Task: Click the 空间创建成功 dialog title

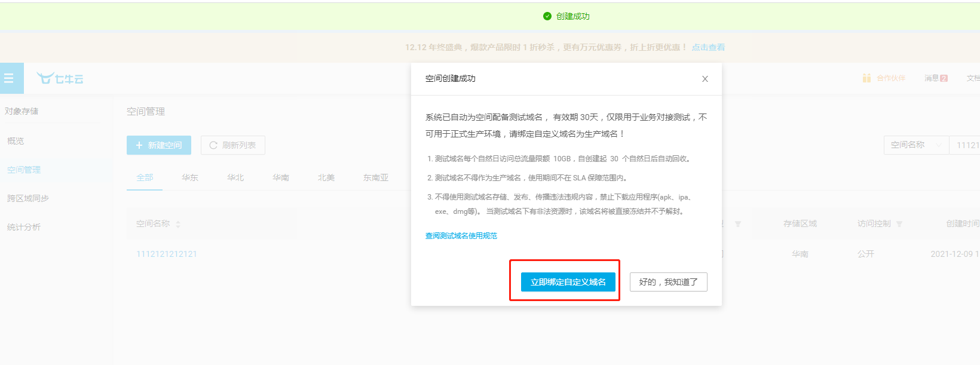Action: click(x=451, y=78)
